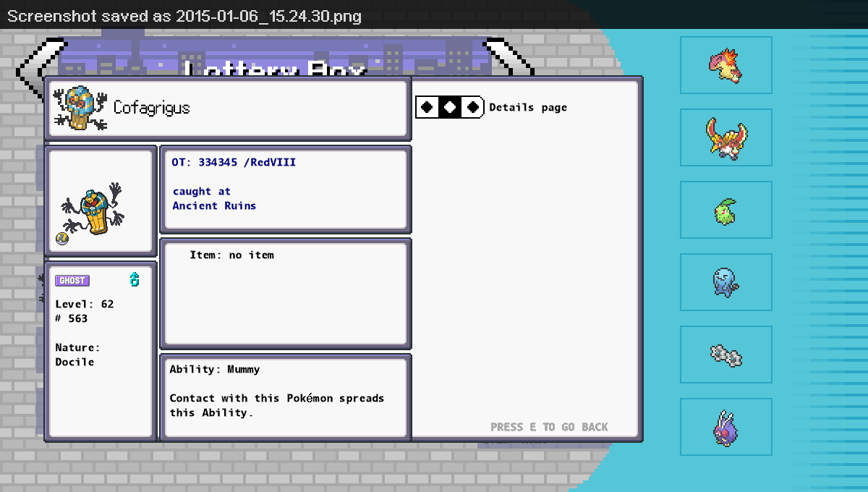This screenshot has height=492, width=868.
Task: Click the purple Venonat party slot
Action: coord(726,427)
